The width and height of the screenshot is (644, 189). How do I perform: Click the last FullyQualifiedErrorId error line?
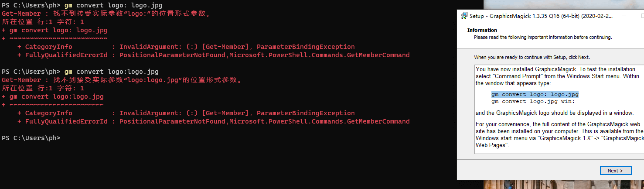click(213, 121)
